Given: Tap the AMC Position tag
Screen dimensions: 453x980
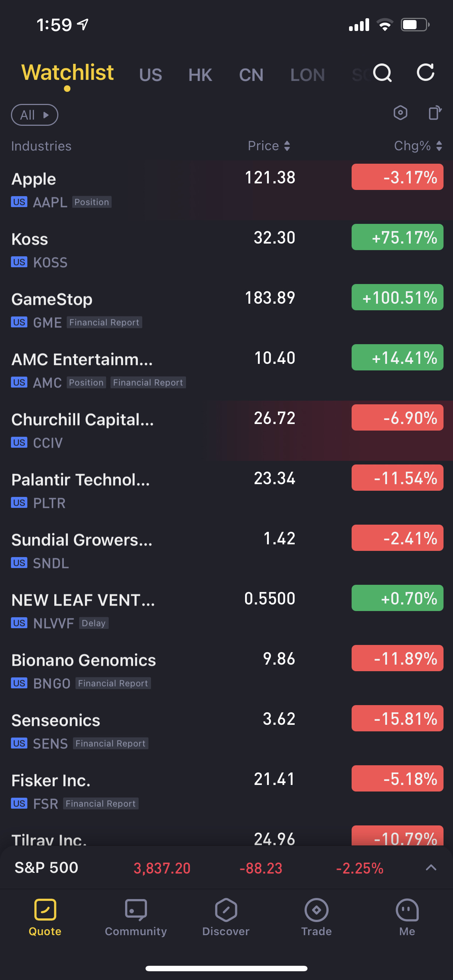Looking at the screenshot, I should [x=86, y=383].
